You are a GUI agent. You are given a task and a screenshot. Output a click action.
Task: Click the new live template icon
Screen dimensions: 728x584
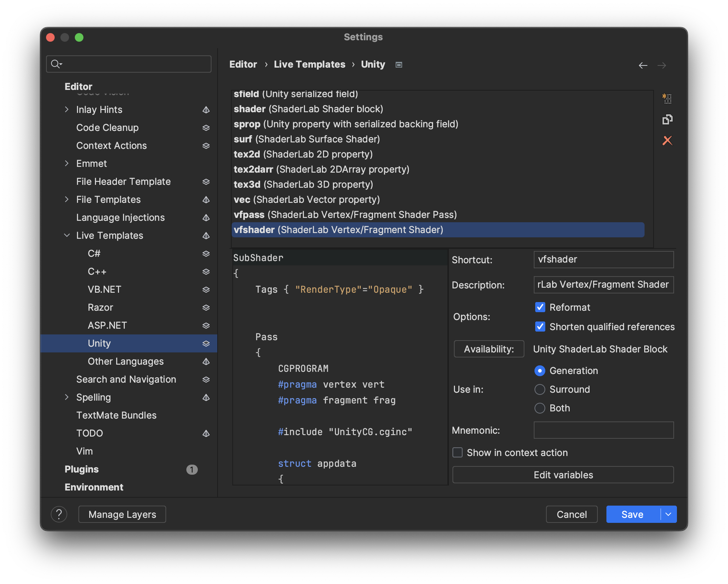click(667, 98)
